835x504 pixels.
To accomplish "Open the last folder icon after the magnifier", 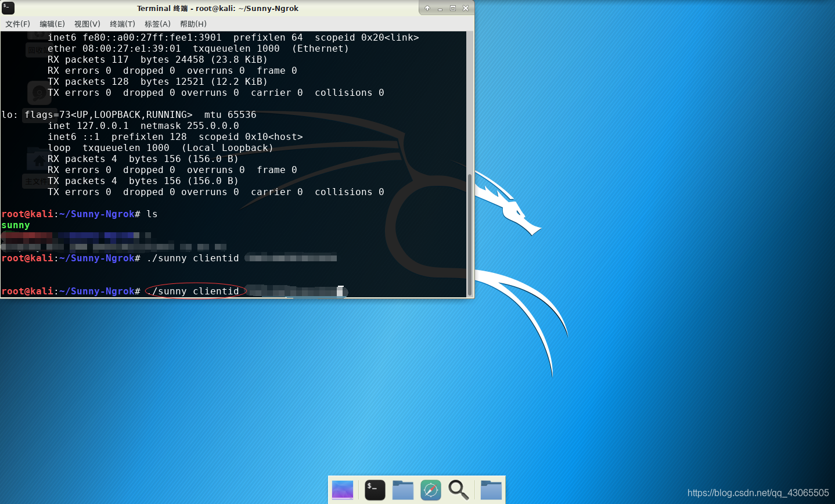I will pos(491,490).
